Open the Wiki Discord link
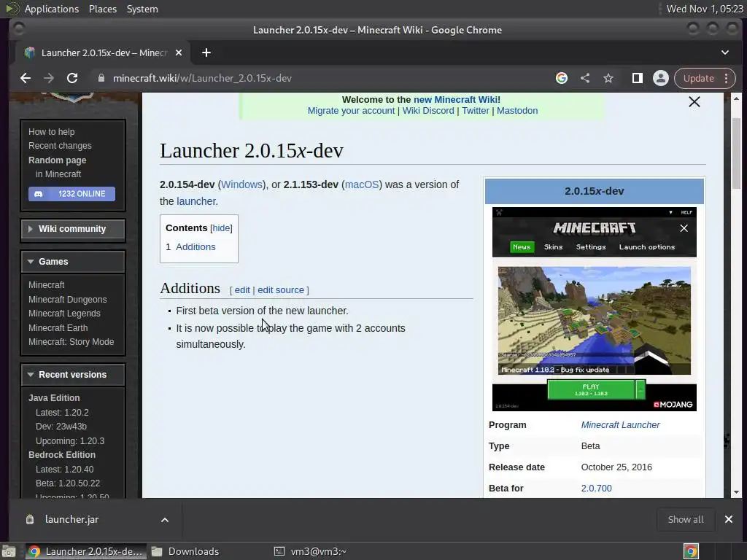 pyautogui.click(x=428, y=111)
